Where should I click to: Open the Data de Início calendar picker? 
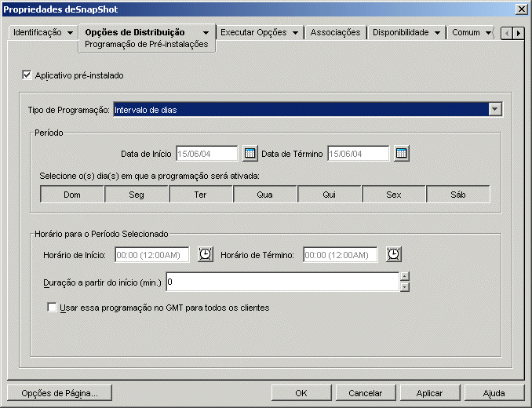point(250,153)
